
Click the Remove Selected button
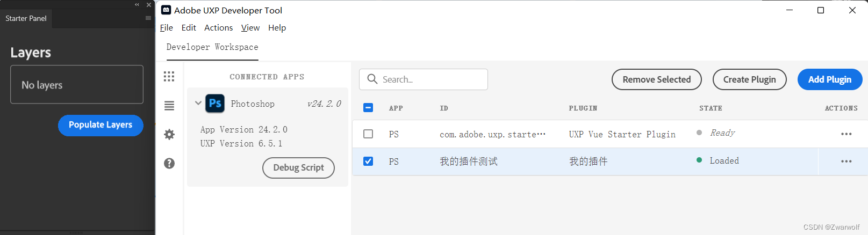coord(657,79)
